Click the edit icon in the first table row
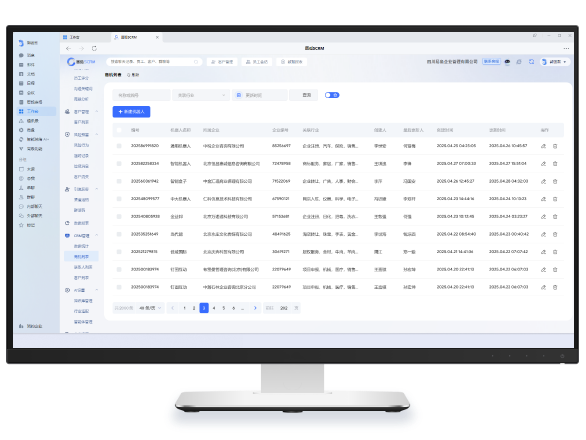 click(543, 146)
